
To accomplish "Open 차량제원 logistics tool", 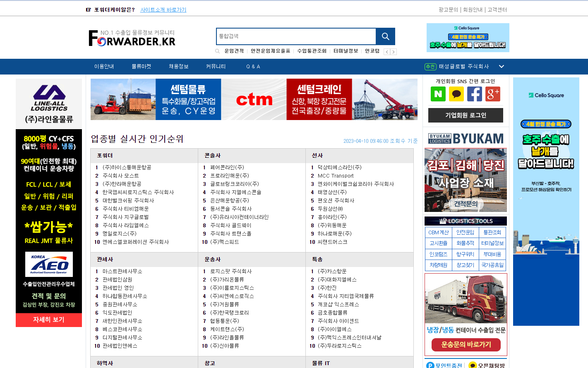I will coord(438,265).
